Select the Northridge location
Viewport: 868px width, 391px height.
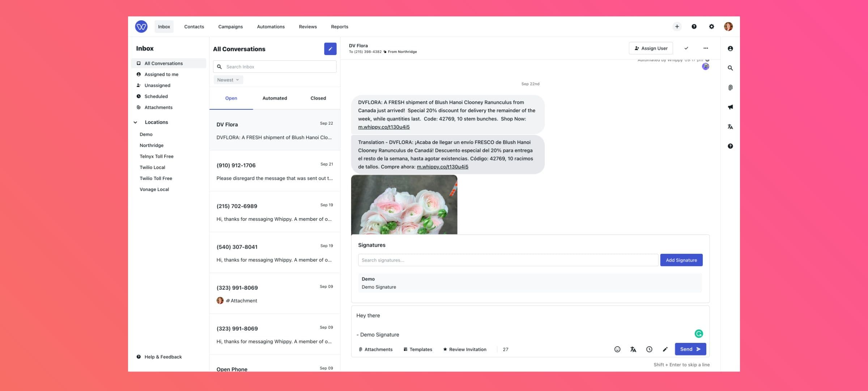click(152, 145)
